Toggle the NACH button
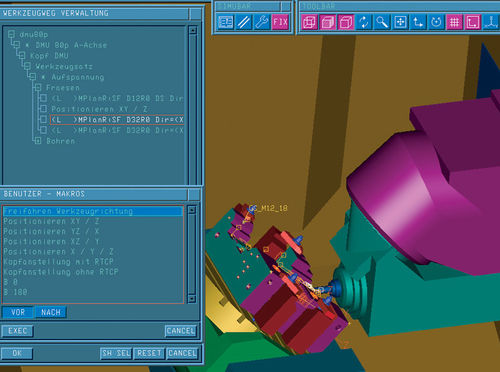500x372 pixels. (x=51, y=312)
